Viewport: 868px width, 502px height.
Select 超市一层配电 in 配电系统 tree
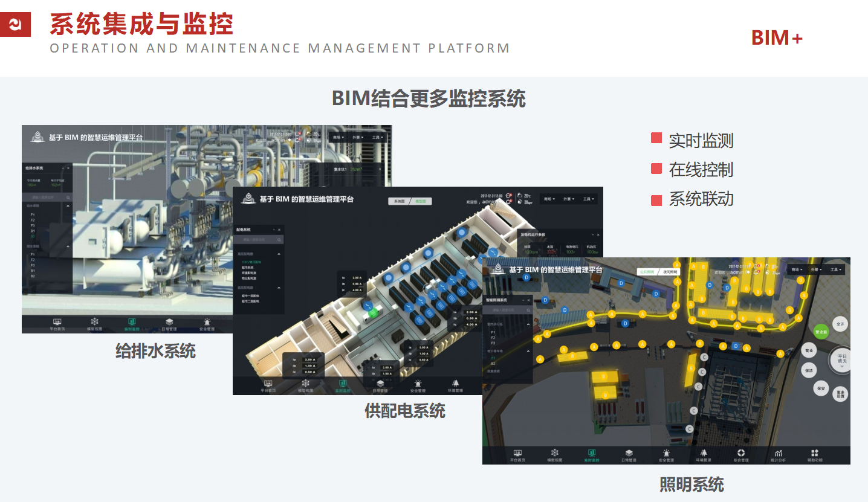point(250,295)
